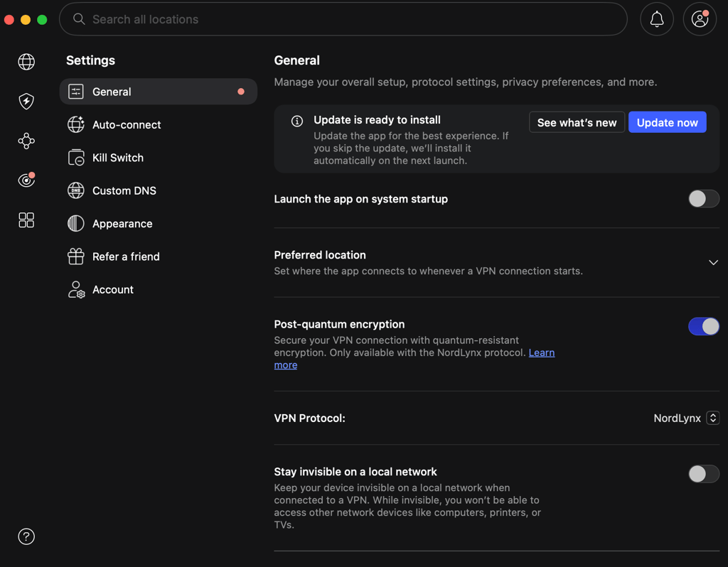Image resolution: width=728 pixels, height=567 pixels.
Task: Disable Post-quantum encryption switch
Action: [x=704, y=326]
